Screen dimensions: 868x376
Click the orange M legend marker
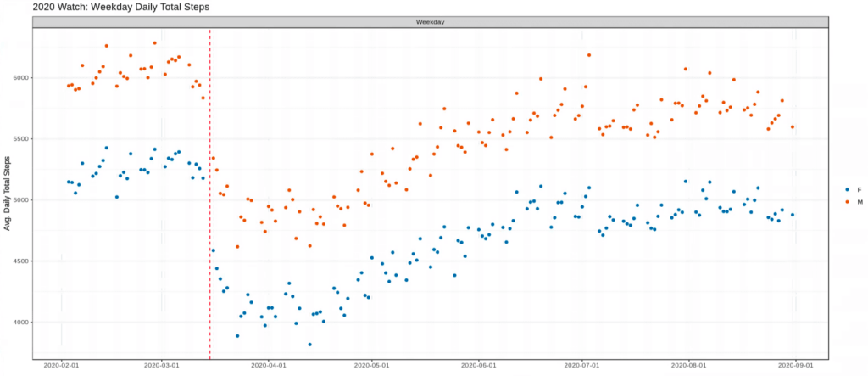[847, 202]
